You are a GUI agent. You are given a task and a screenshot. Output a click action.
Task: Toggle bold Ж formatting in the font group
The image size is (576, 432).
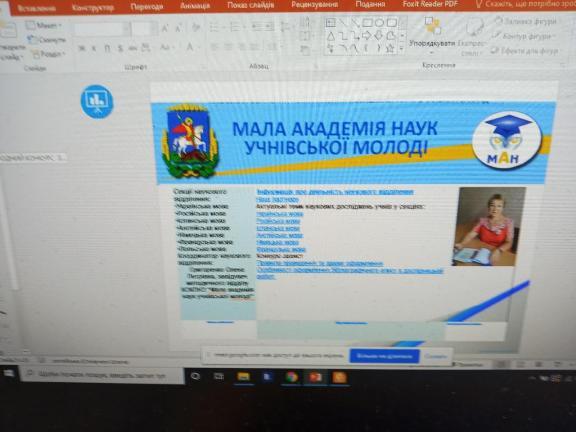pos(82,48)
